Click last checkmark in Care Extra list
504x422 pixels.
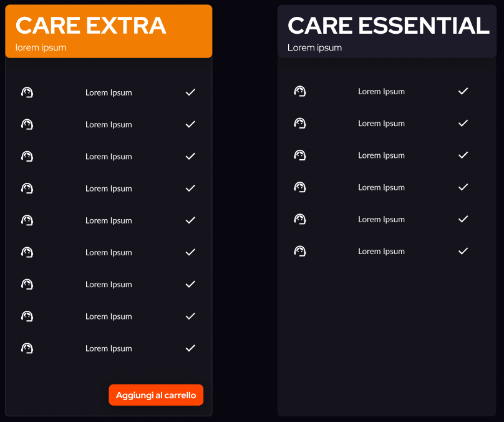pyautogui.click(x=190, y=348)
